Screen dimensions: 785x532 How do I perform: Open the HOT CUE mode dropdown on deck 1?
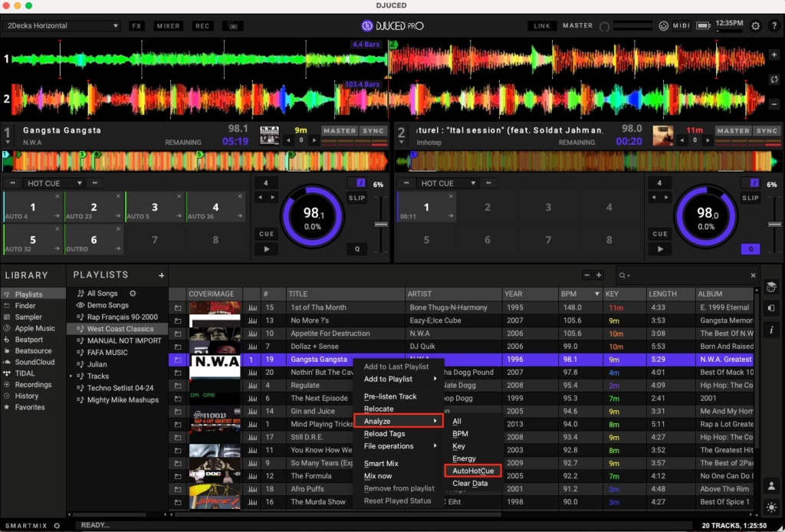click(54, 183)
